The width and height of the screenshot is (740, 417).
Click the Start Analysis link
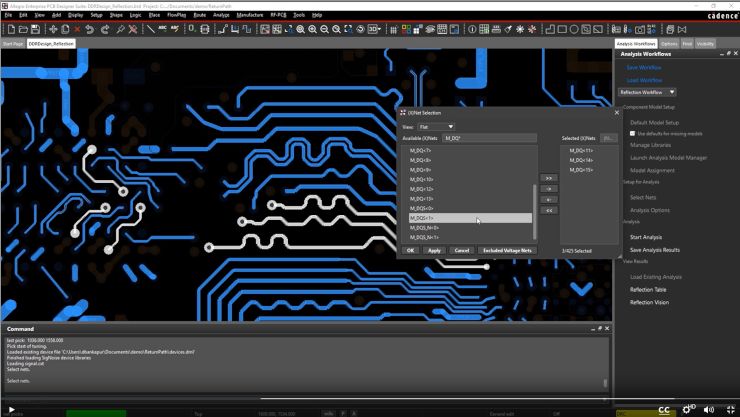click(646, 237)
